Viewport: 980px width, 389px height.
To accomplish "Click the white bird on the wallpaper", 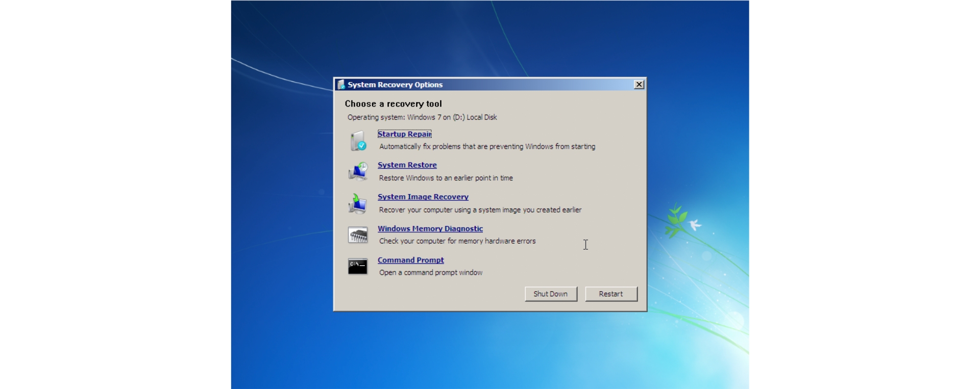I will point(695,224).
